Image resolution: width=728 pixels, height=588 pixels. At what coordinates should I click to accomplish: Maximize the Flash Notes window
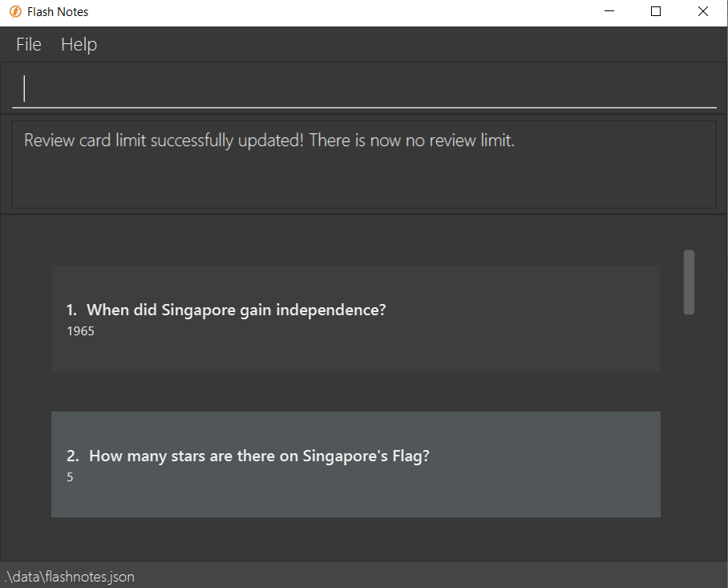[656, 11]
